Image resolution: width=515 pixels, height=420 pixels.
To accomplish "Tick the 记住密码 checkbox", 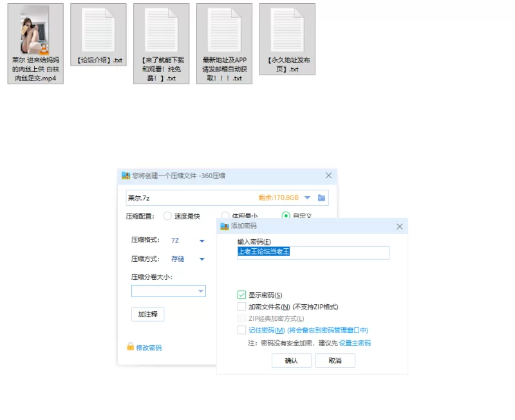I will pos(241,330).
